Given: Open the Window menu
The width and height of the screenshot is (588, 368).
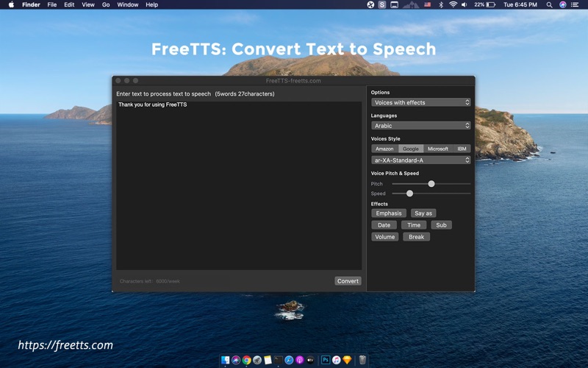Looking at the screenshot, I should (x=127, y=4).
